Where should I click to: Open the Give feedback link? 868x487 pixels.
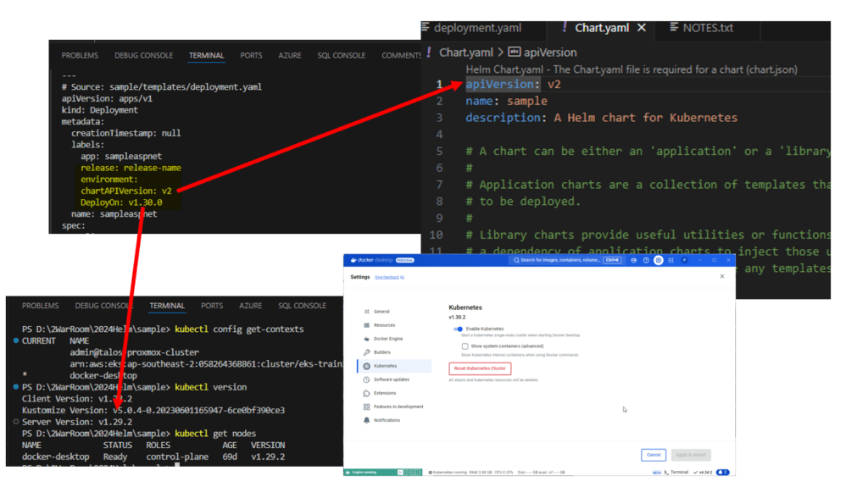coord(389,277)
